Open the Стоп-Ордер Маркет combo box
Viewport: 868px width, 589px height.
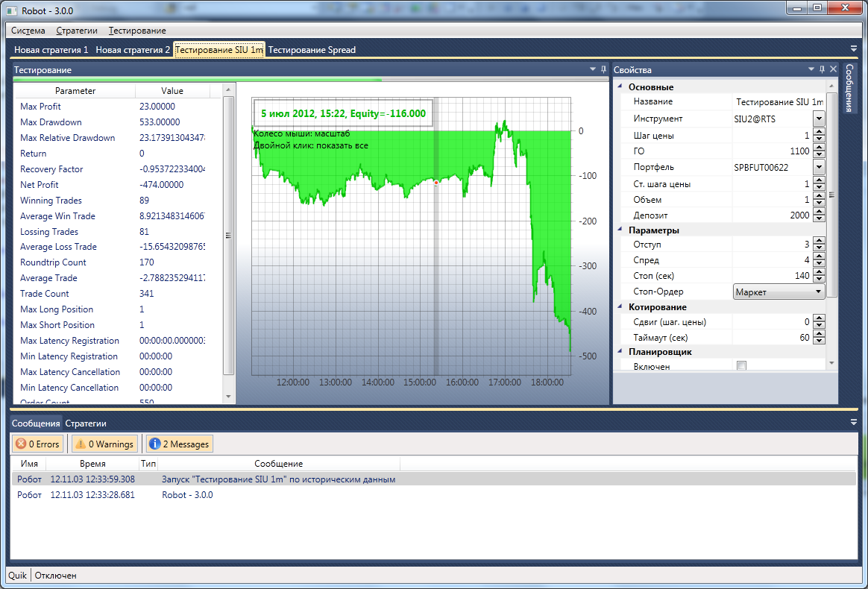779,292
